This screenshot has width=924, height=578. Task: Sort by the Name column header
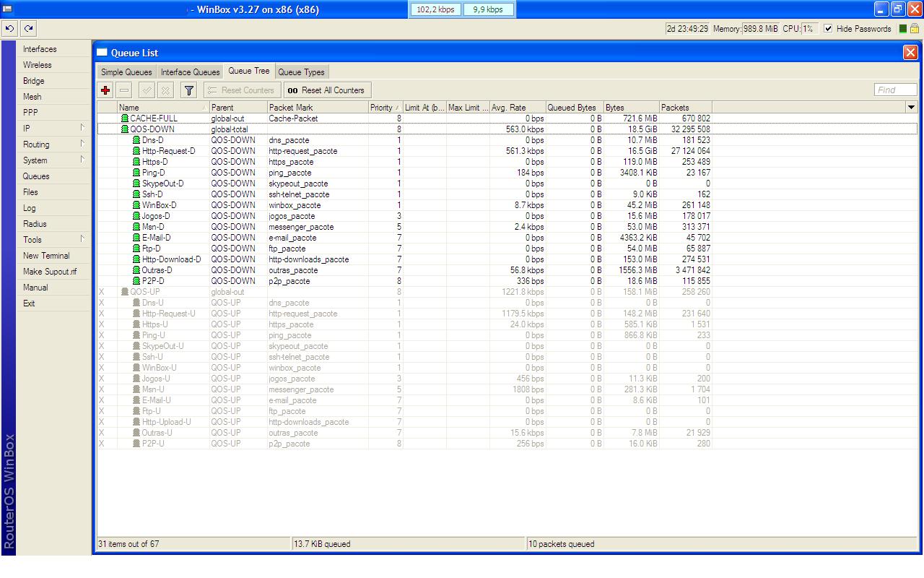[163, 108]
